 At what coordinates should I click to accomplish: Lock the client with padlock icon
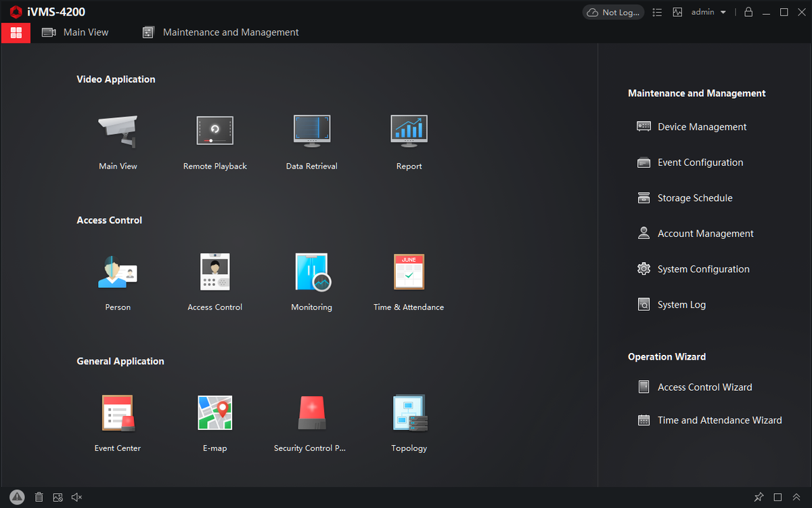(748, 12)
